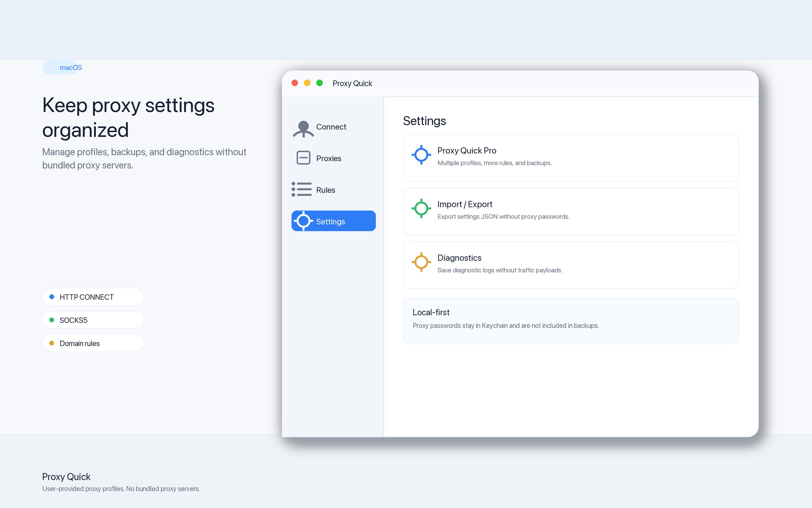812x508 pixels.
Task: Click the SOCKS5 pill
Action: (x=93, y=320)
